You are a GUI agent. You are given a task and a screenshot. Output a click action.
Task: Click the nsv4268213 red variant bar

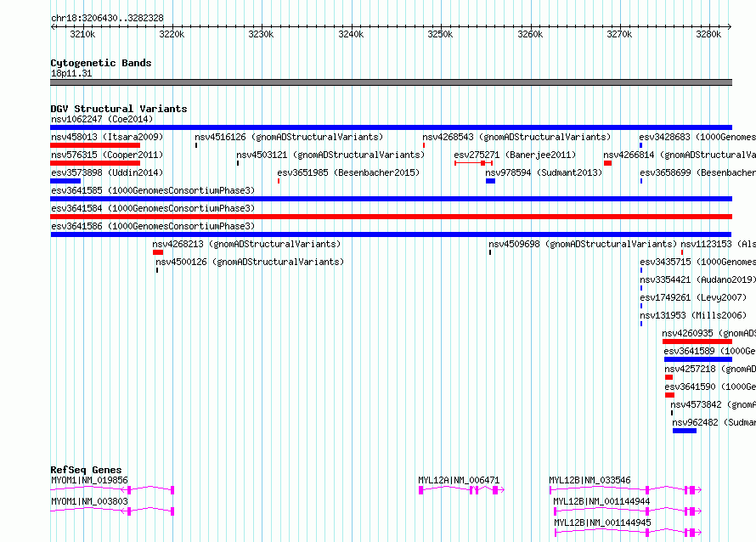[158, 252]
